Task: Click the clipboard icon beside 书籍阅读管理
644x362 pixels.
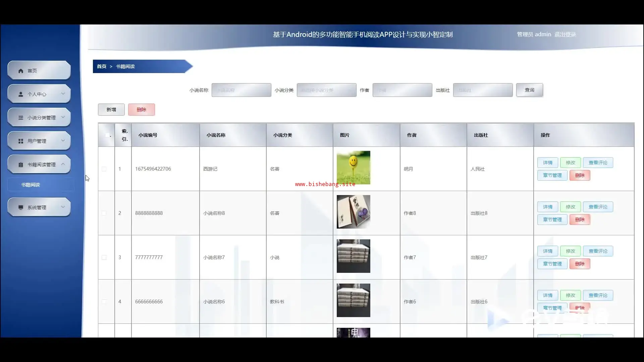Action: (21, 165)
